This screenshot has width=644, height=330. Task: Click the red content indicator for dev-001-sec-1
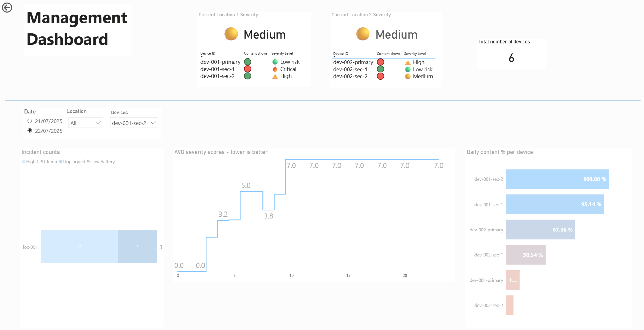click(248, 69)
